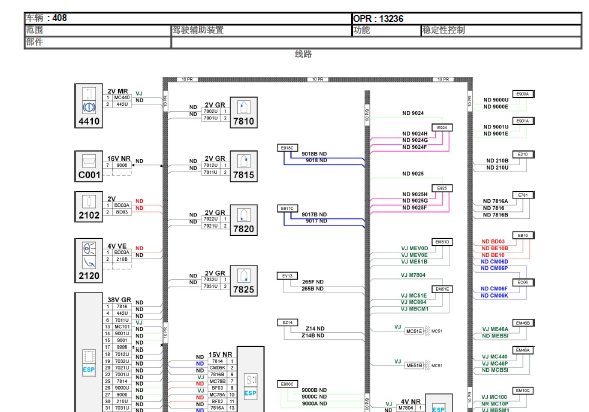Select component 2120 switch icon

(89, 260)
